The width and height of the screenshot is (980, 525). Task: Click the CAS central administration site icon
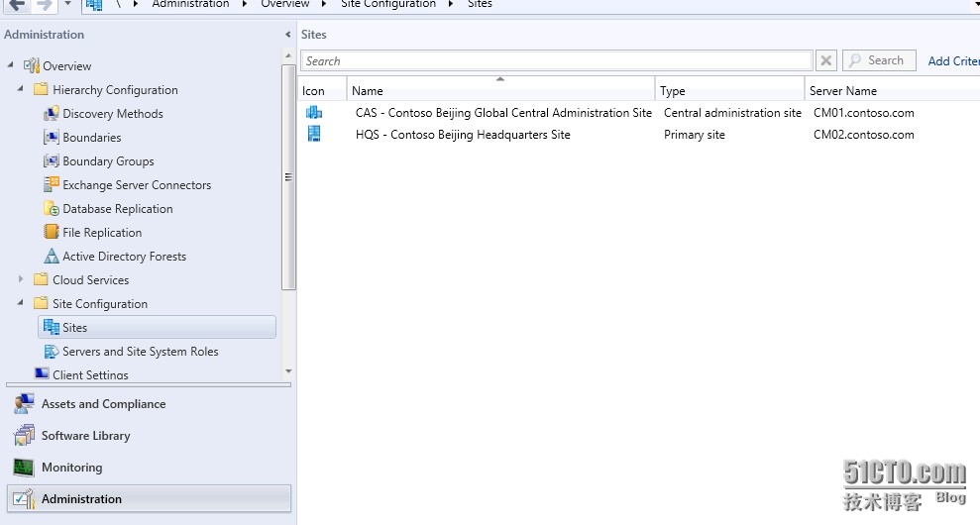click(x=314, y=113)
